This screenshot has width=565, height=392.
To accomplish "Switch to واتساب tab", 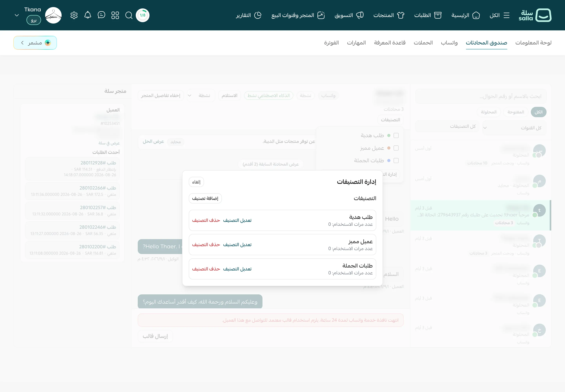I will (449, 43).
